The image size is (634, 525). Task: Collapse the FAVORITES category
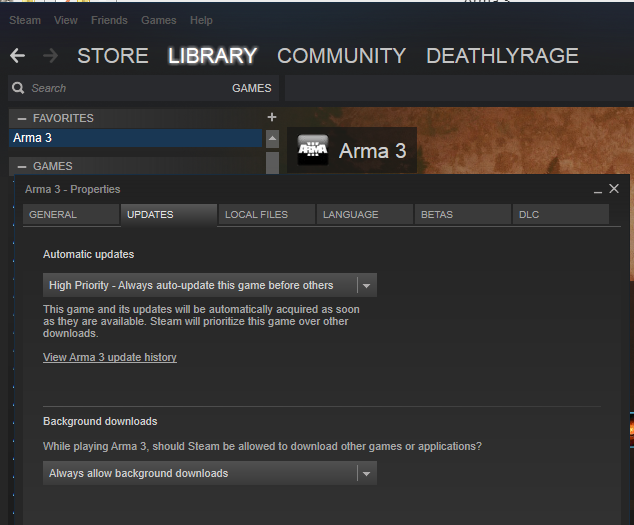click(22, 119)
